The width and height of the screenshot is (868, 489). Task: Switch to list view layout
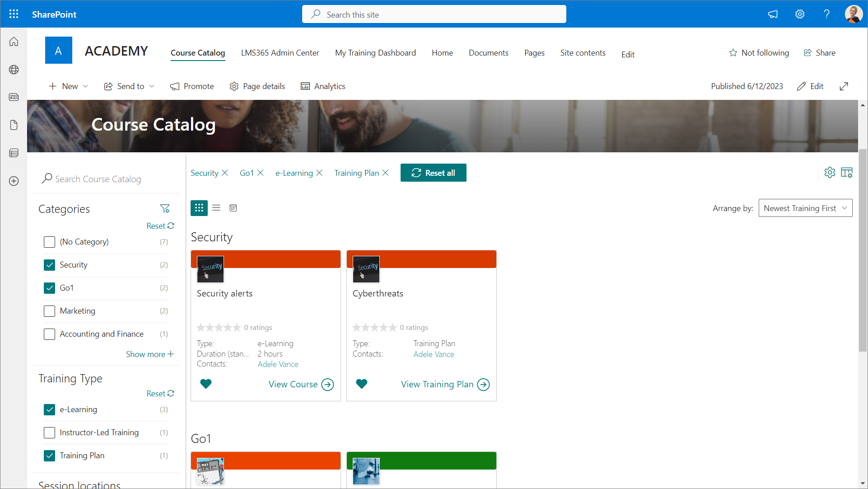point(216,208)
